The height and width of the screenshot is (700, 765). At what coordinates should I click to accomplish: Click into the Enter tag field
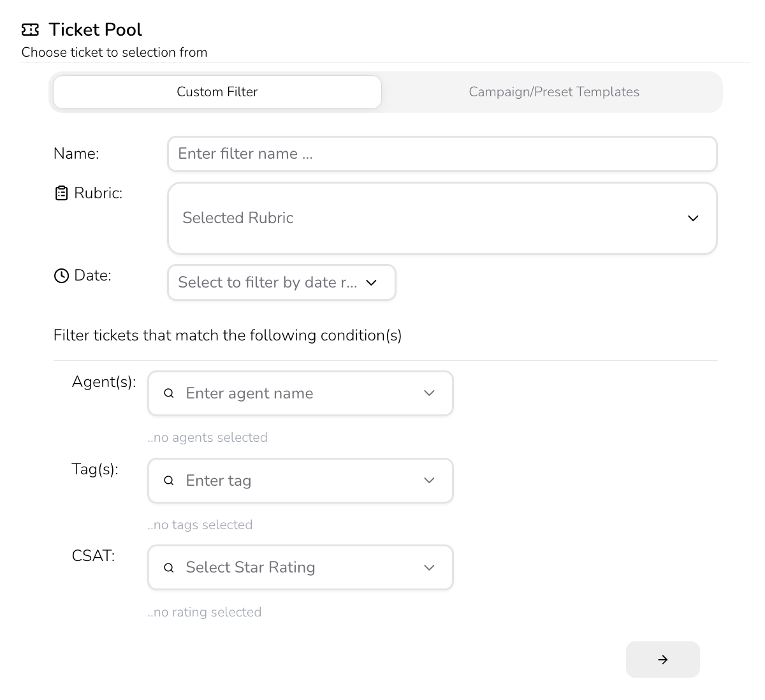coord(293,481)
